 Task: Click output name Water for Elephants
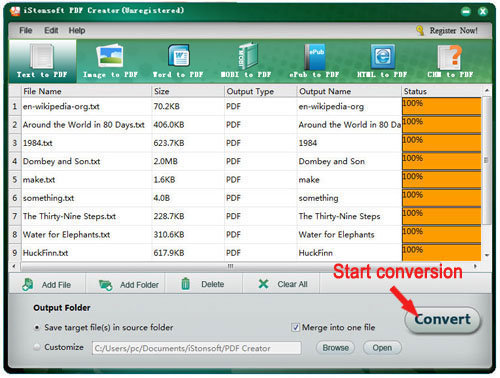pyautogui.click(x=337, y=235)
